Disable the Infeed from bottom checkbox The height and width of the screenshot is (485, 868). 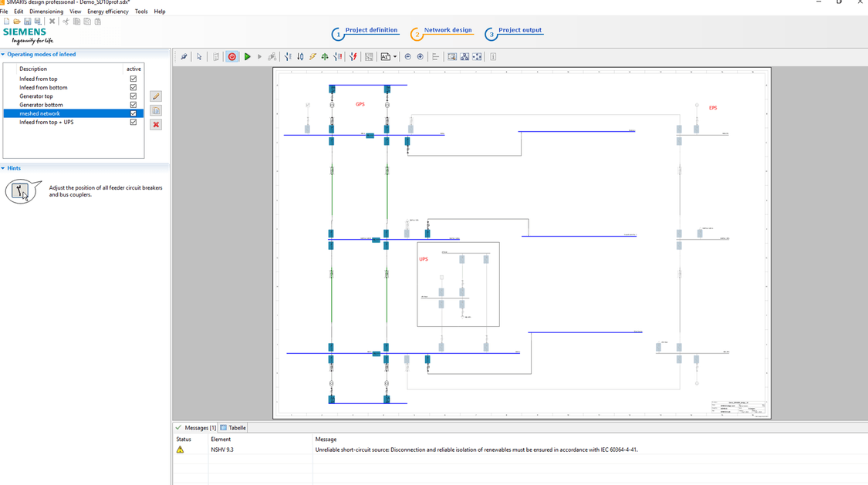tap(133, 87)
